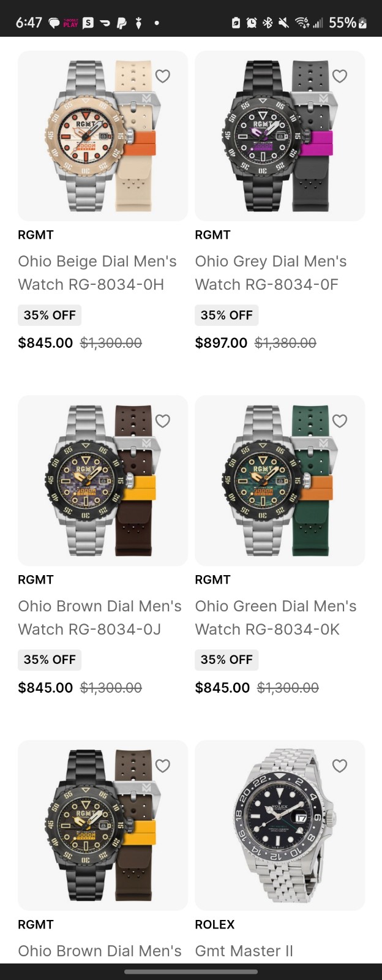The height and width of the screenshot is (980, 382).
Task: Open Ohio Beige Dial watch image
Action: click(x=103, y=136)
